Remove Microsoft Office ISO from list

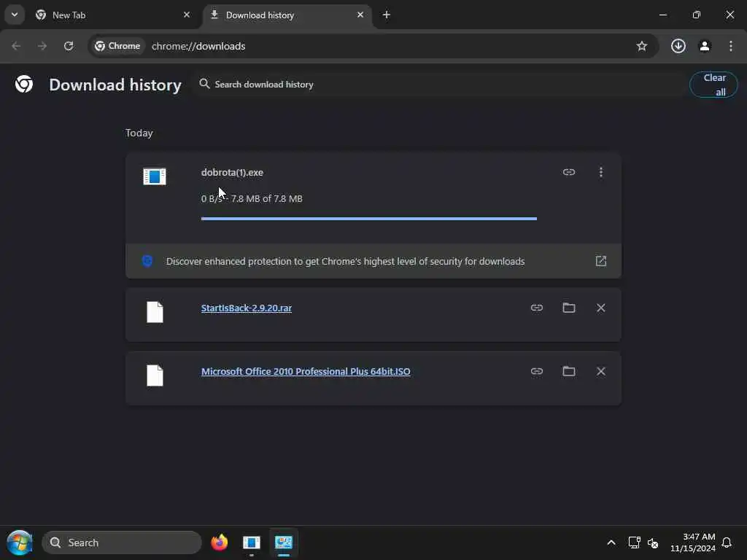(601, 371)
